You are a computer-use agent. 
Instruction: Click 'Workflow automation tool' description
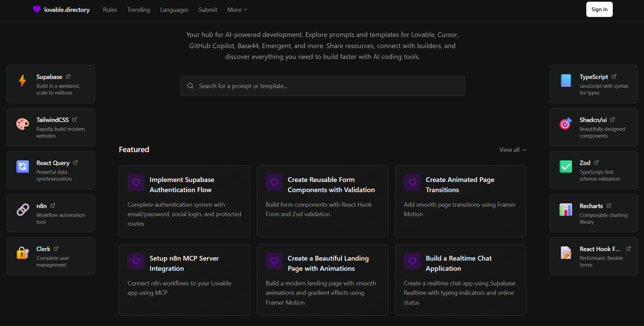coord(61,219)
